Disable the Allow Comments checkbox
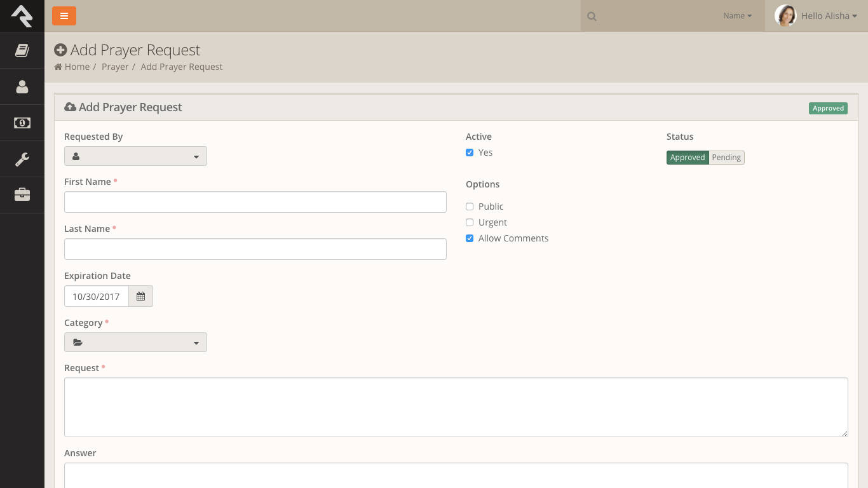868x488 pixels. click(x=470, y=238)
